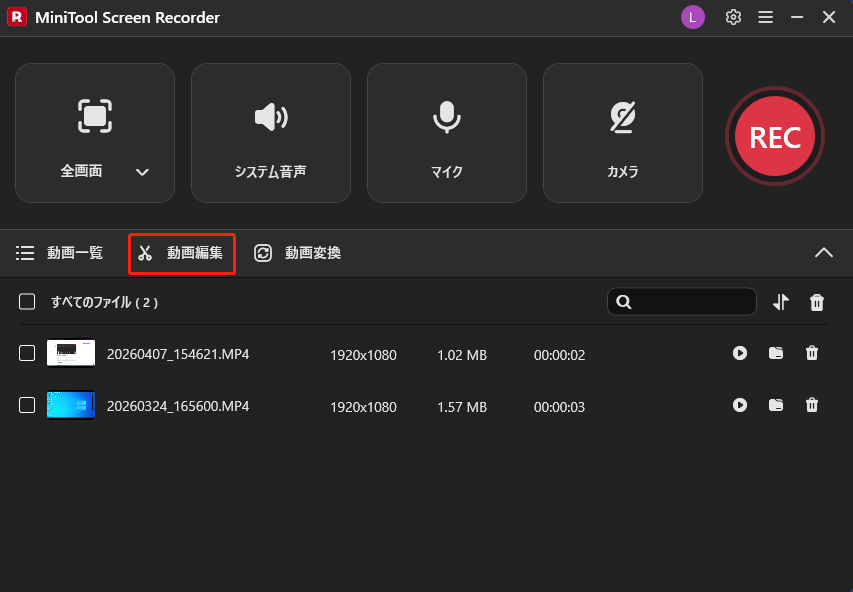The height and width of the screenshot is (592, 853).
Task: Open the recording area selector icon
Action: (95, 117)
